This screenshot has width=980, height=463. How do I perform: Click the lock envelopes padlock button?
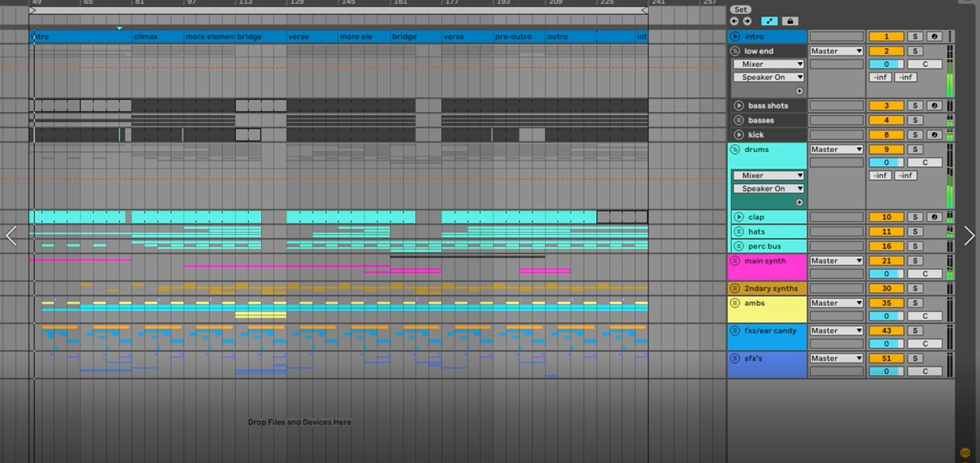click(x=790, y=21)
